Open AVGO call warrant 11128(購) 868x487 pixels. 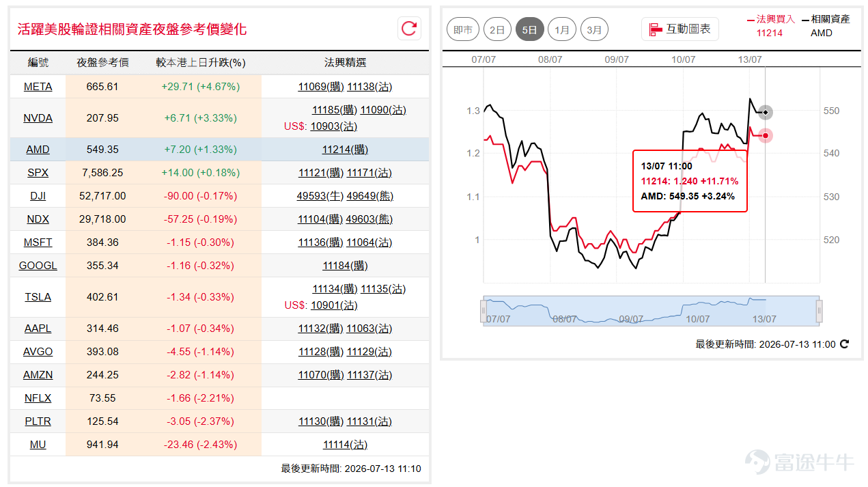(x=321, y=352)
